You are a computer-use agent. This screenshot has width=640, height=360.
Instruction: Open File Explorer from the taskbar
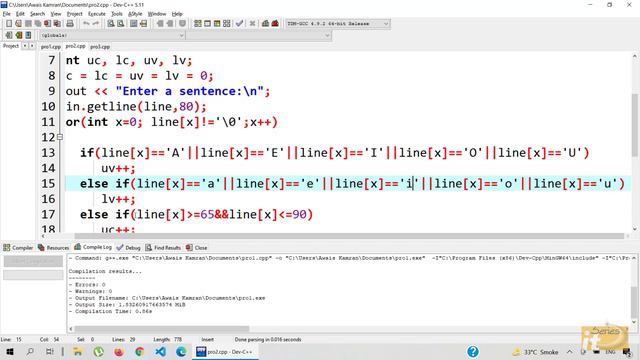click(x=78, y=351)
